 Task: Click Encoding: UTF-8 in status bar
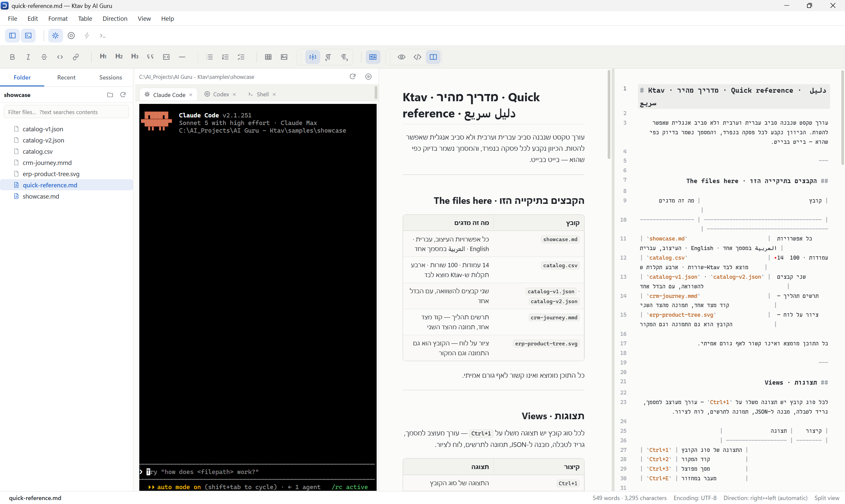(695, 498)
